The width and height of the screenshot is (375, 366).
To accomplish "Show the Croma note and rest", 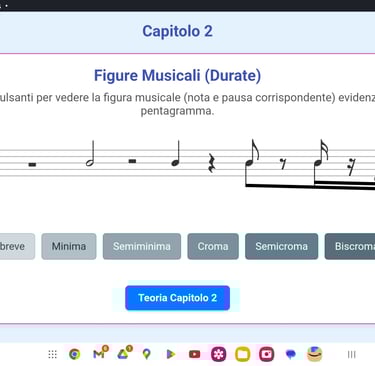I will point(213,246).
